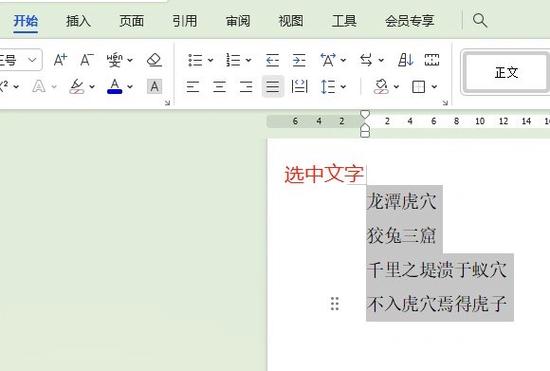This screenshot has width=550, height=371.
Task: Increase font size with A+ icon
Action: pos(60,60)
